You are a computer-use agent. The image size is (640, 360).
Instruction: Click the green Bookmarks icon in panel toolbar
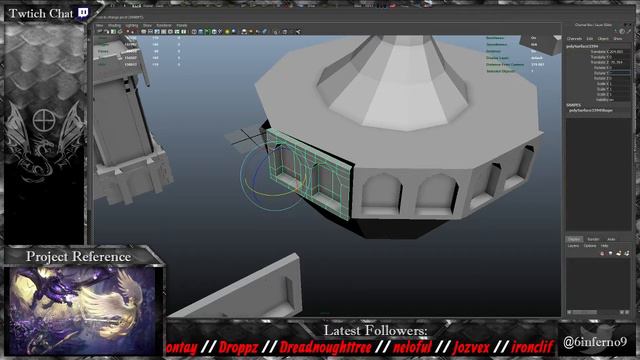point(113,32)
